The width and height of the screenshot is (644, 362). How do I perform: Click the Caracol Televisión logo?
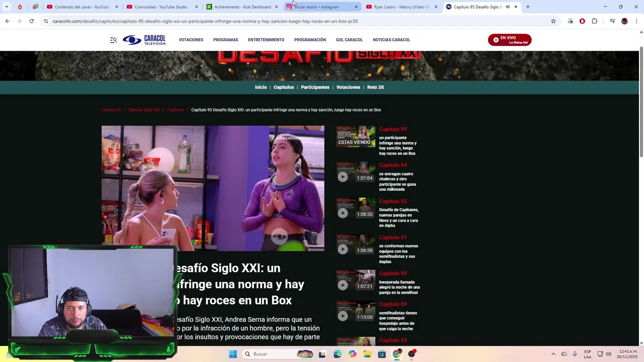(144, 40)
